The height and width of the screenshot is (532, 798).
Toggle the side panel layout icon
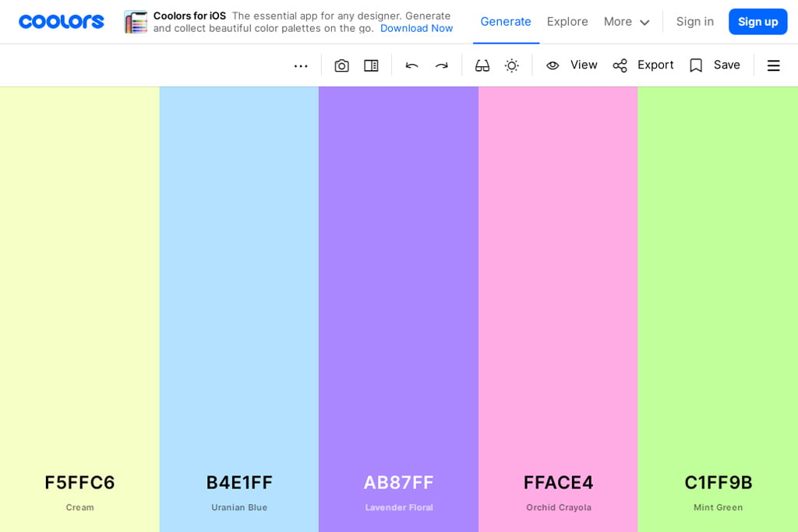click(371, 65)
